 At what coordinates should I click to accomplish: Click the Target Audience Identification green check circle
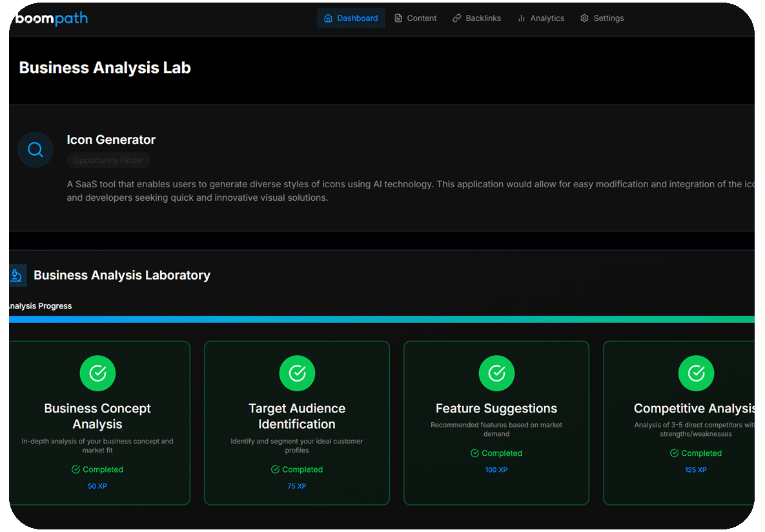tap(297, 373)
